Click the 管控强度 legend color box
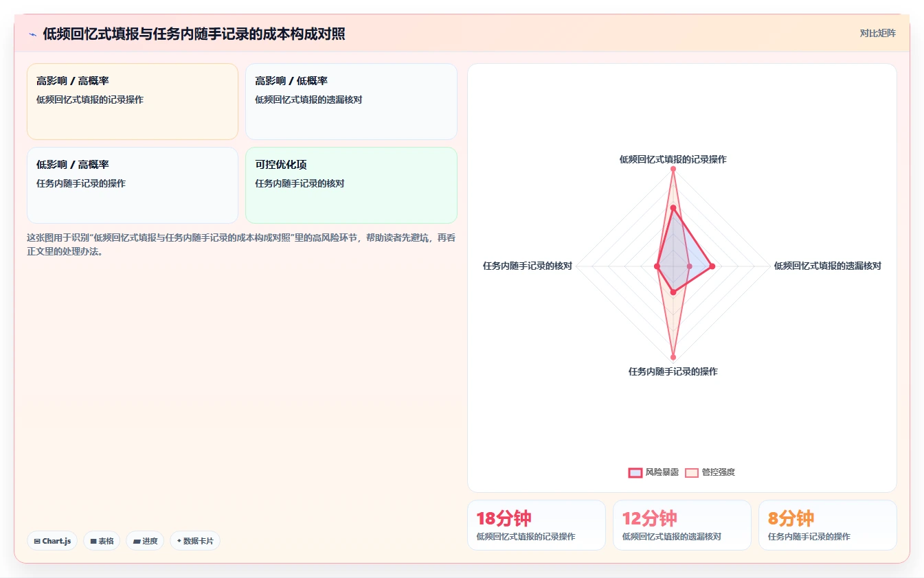 click(692, 472)
